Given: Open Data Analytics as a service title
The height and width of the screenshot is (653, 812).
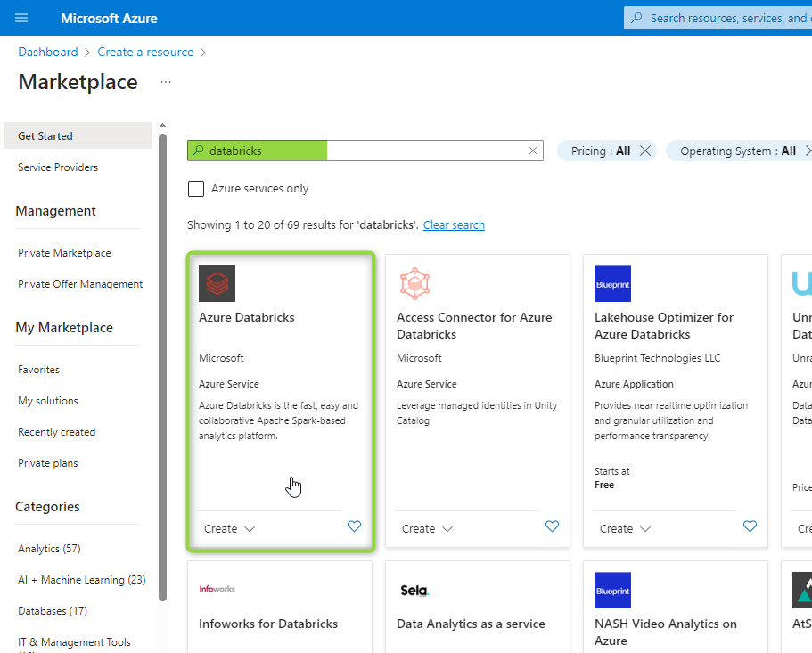Looking at the screenshot, I should pos(471,624).
